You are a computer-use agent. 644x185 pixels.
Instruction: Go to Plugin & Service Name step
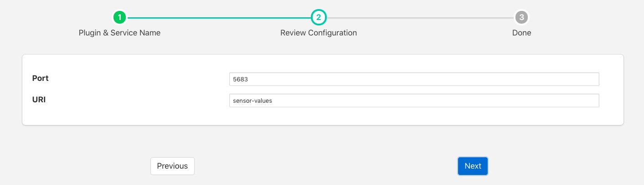pyautogui.click(x=119, y=33)
